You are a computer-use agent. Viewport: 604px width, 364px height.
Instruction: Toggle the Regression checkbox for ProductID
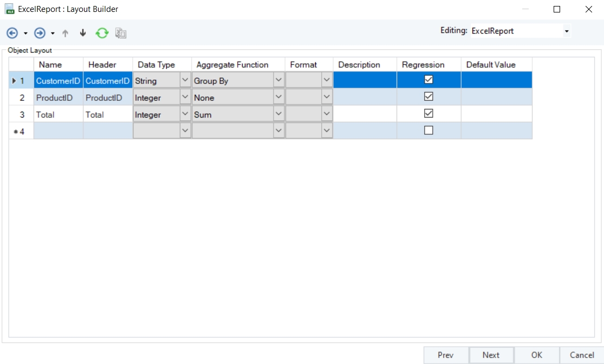tap(428, 97)
